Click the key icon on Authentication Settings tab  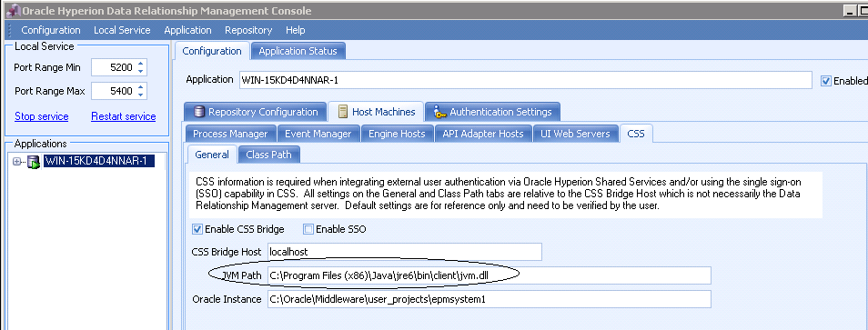click(439, 112)
